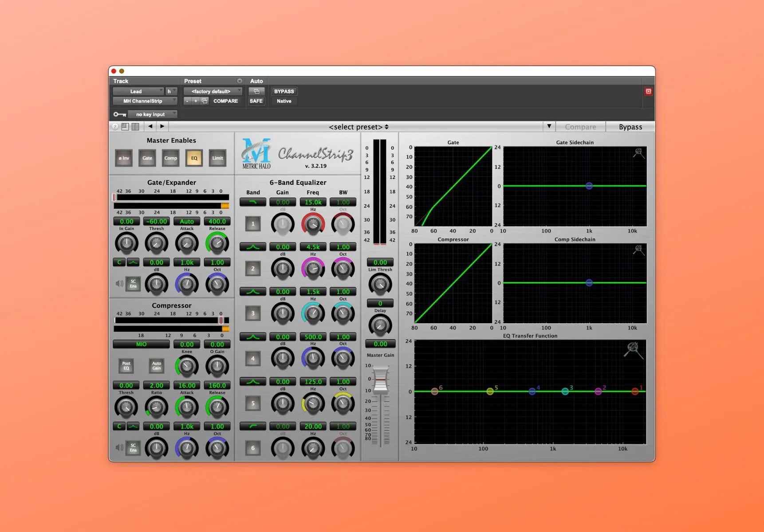Click the Gate Release knob
The image size is (764, 532).
pos(217,243)
